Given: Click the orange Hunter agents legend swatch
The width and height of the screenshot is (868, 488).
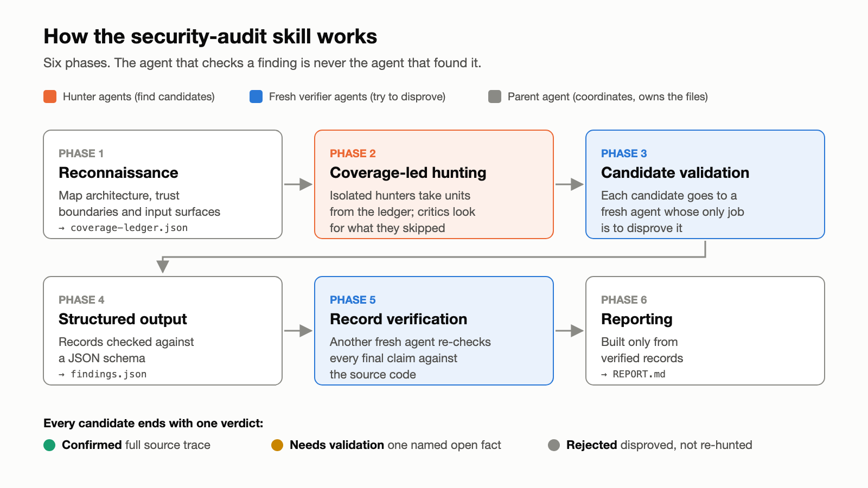Looking at the screenshot, I should (50, 97).
